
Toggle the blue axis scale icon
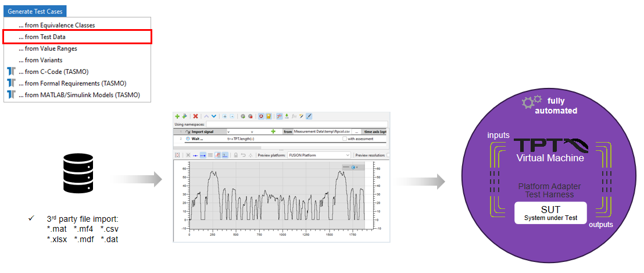(225, 155)
